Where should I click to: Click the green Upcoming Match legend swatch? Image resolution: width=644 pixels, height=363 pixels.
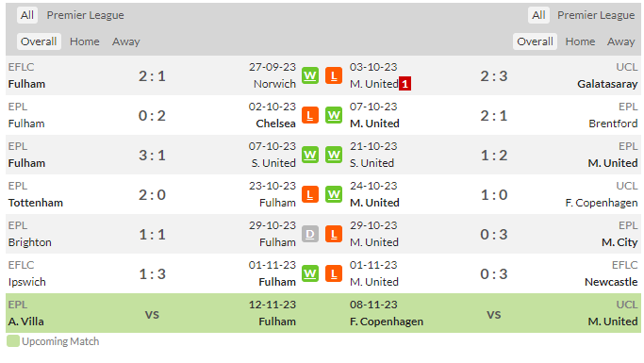13,341
